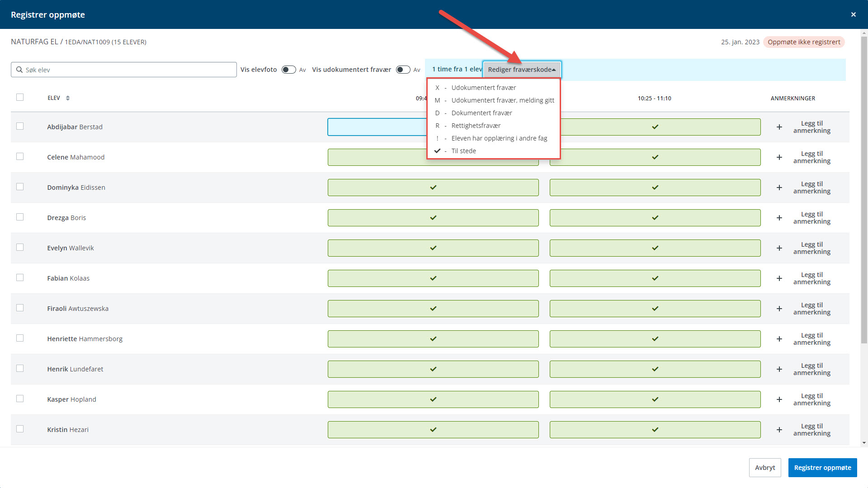Click Legg til anmerkning for Kristin Hezari
The height and width of the screenshot is (488, 868).
click(x=811, y=430)
